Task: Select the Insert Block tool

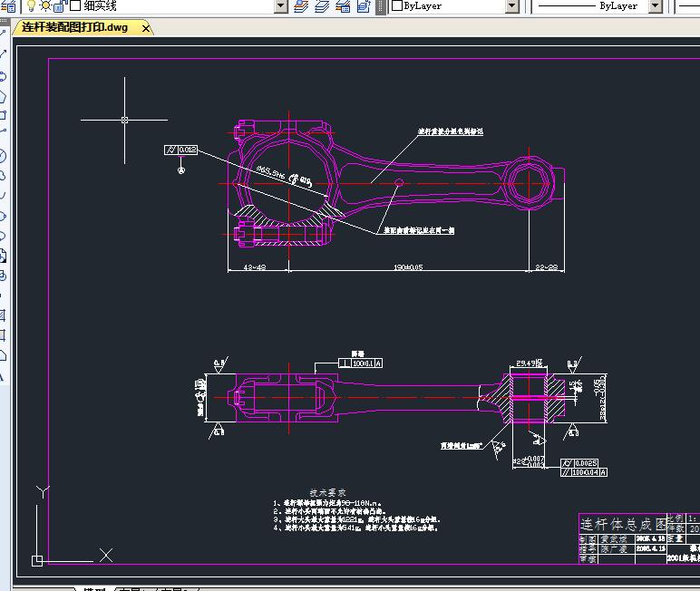Action: coord(3,256)
